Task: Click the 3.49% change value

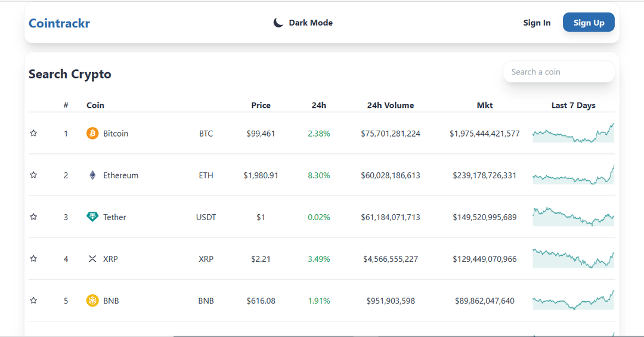Action: (318, 259)
